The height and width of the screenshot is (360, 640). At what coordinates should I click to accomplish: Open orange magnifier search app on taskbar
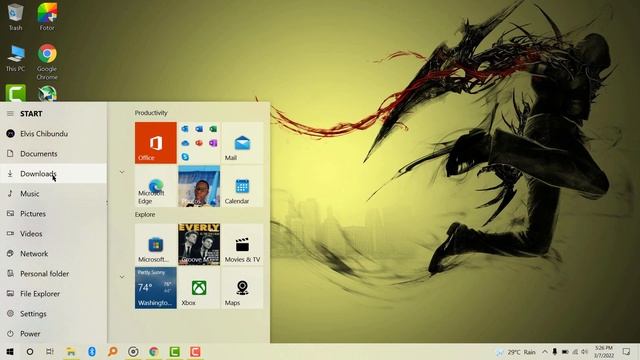(x=113, y=351)
